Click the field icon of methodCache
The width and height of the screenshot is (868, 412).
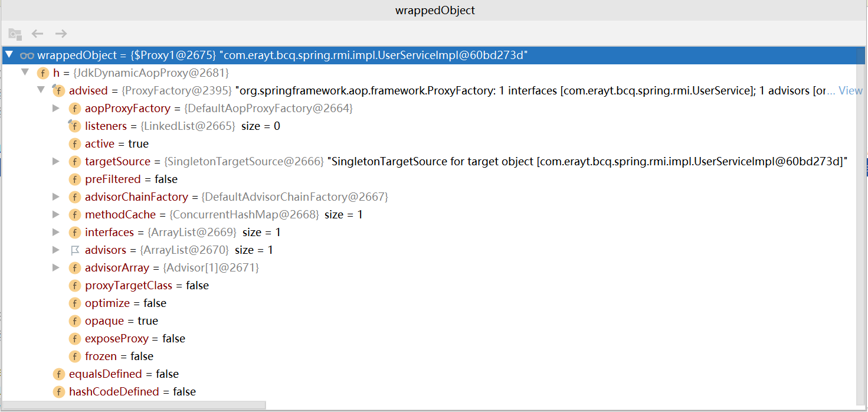click(74, 215)
